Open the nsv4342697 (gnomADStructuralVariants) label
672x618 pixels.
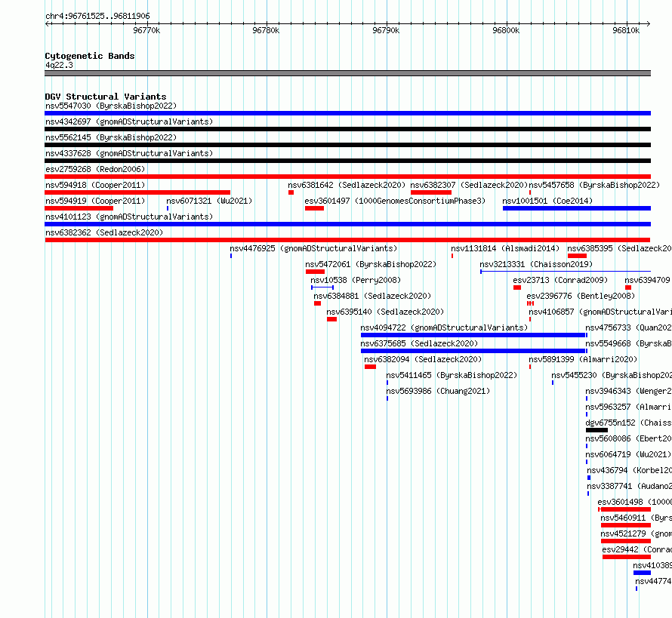129,121
